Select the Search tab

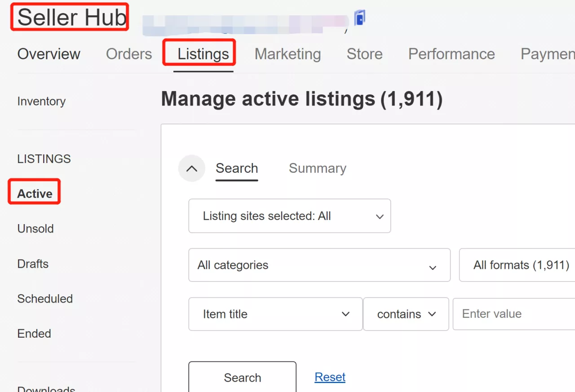point(237,168)
